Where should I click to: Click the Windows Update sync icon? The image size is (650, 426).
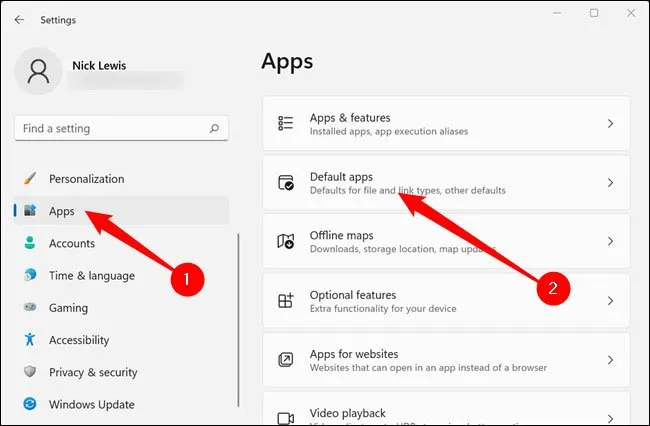click(x=29, y=404)
